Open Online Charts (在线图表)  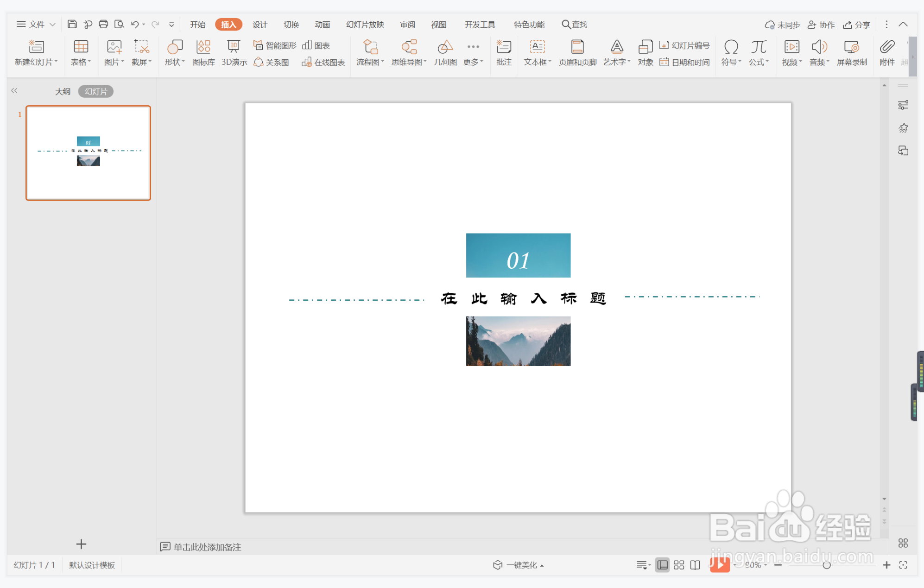(323, 62)
